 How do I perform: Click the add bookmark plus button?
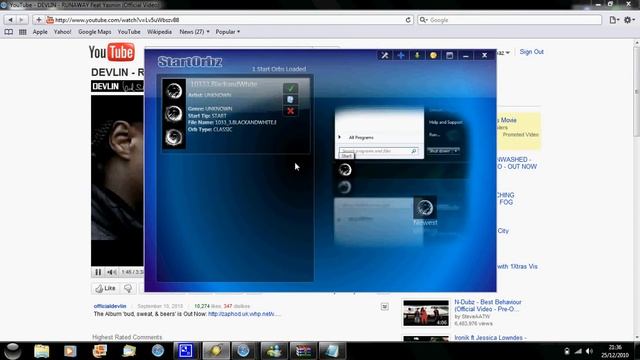pyautogui.click(x=38, y=20)
